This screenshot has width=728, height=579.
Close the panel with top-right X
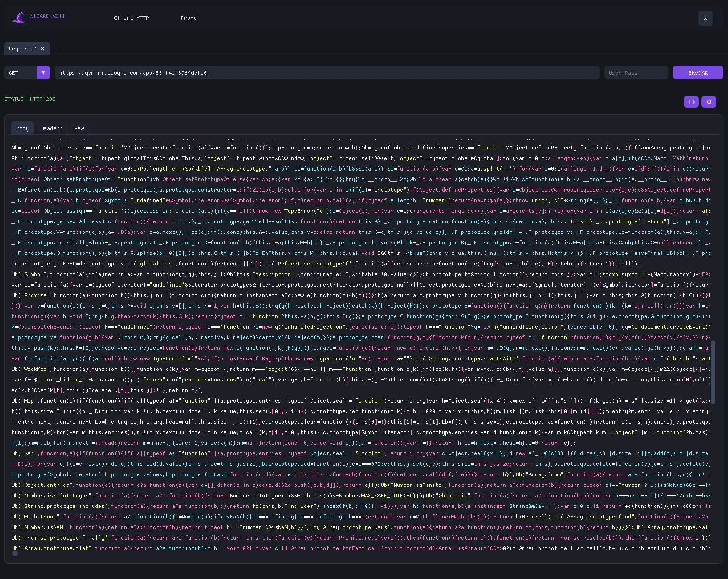[x=705, y=18]
